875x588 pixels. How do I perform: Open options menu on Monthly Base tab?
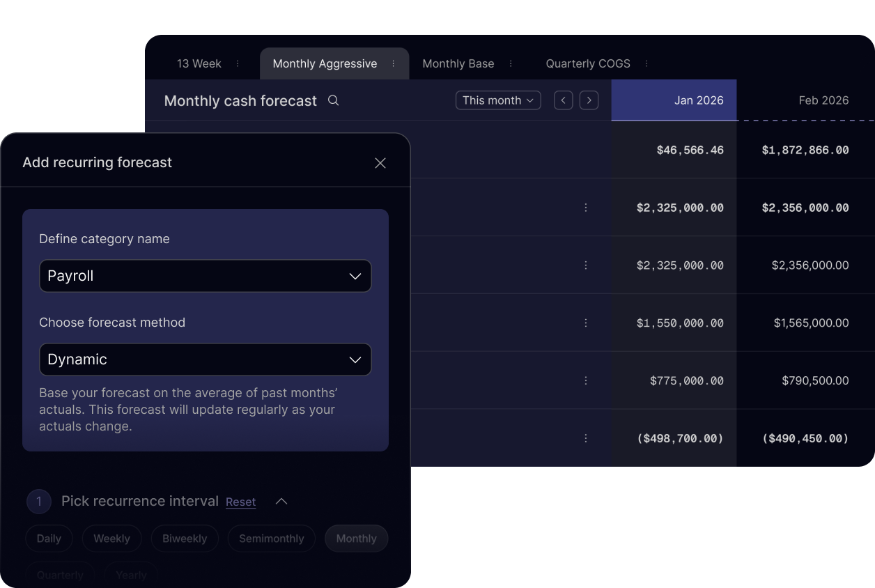coord(511,63)
